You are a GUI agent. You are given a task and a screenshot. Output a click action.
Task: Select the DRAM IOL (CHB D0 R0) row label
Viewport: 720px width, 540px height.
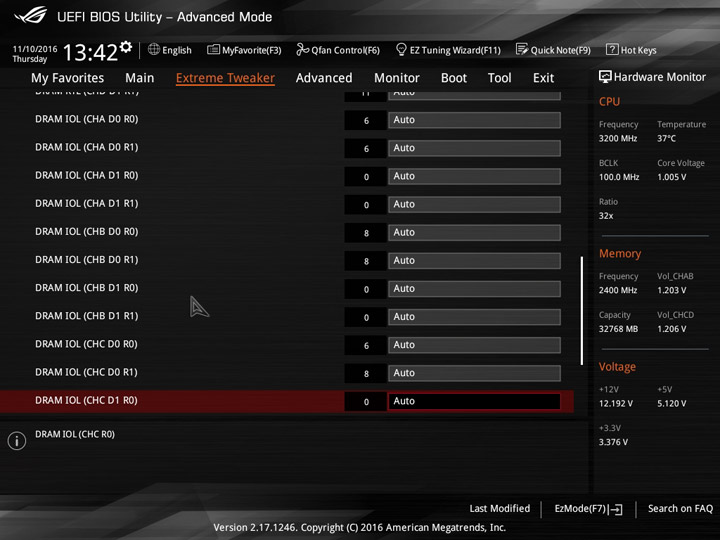point(86,231)
